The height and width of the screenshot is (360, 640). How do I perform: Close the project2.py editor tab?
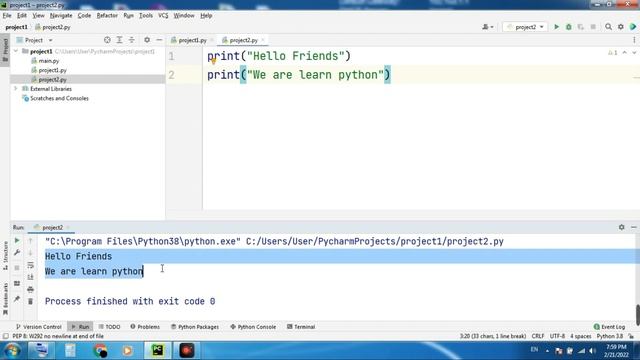pyautogui.click(x=263, y=40)
